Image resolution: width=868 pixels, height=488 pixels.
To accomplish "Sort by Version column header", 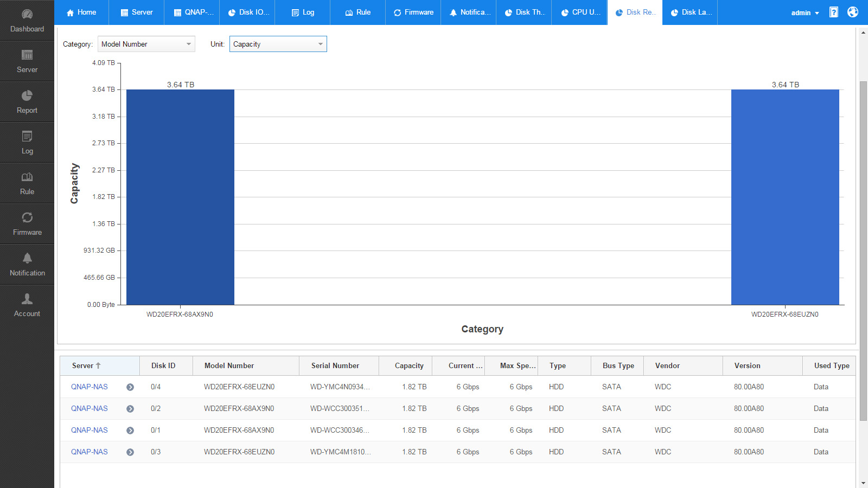I will 763,365.
